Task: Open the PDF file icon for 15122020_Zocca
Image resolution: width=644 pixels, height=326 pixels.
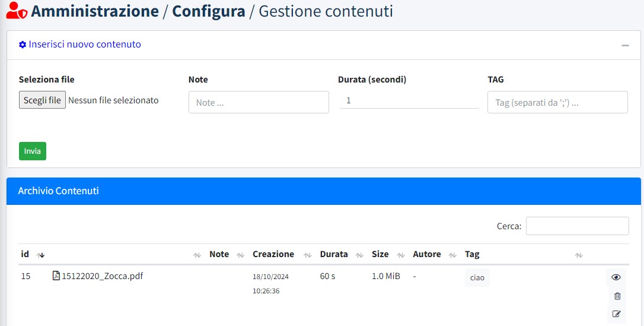Action: (x=56, y=276)
